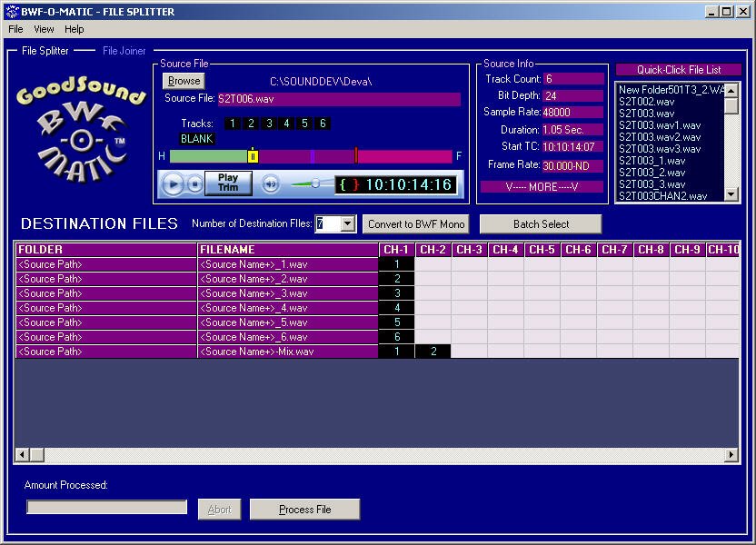756x545 pixels.
Task: Toggle source track 5
Action: click(x=304, y=124)
